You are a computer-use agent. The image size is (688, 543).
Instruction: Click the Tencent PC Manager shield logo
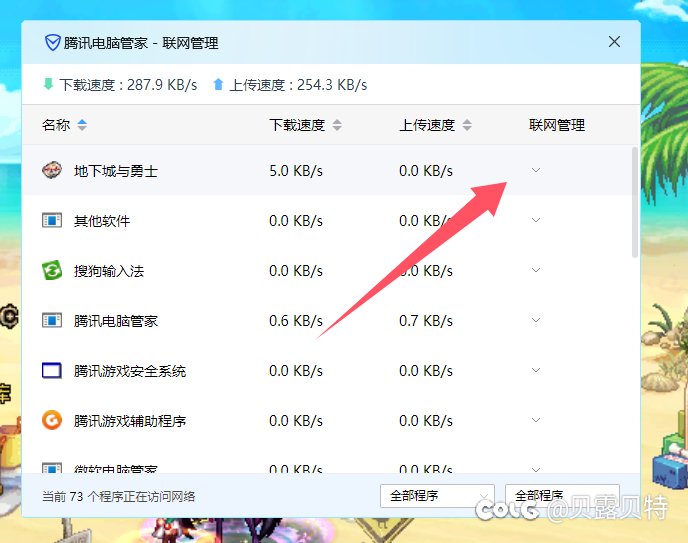click(52, 43)
